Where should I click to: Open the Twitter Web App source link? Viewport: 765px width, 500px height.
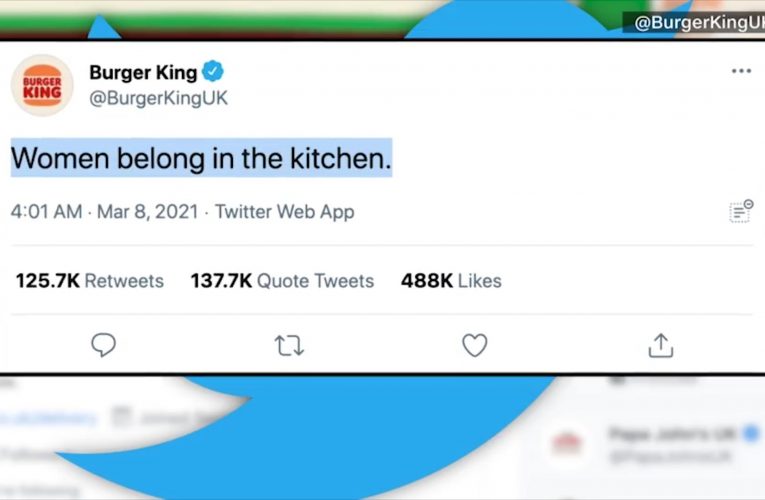(x=284, y=212)
